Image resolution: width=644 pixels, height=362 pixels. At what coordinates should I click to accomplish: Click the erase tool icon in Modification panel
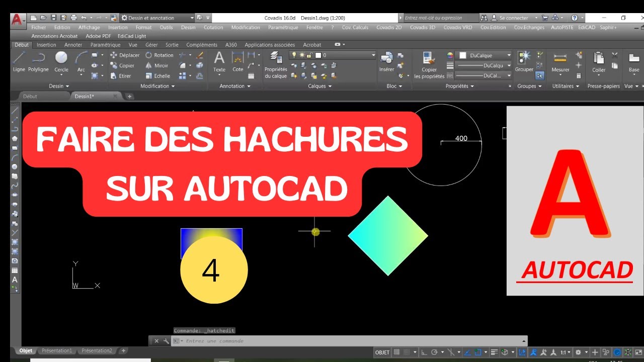click(200, 55)
